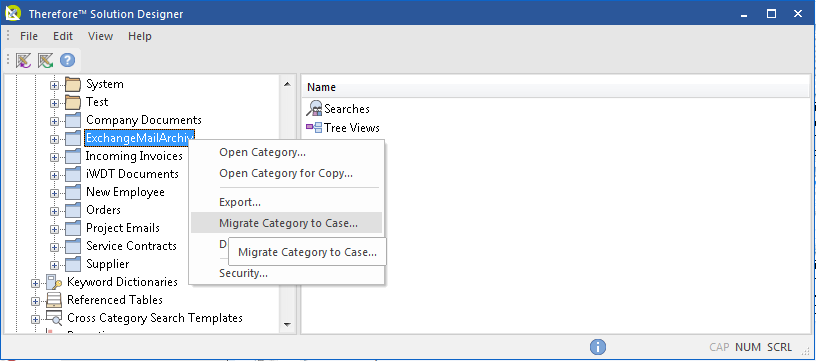Choose Open Category... from context menu
816x361 pixels.
click(x=286, y=152)
